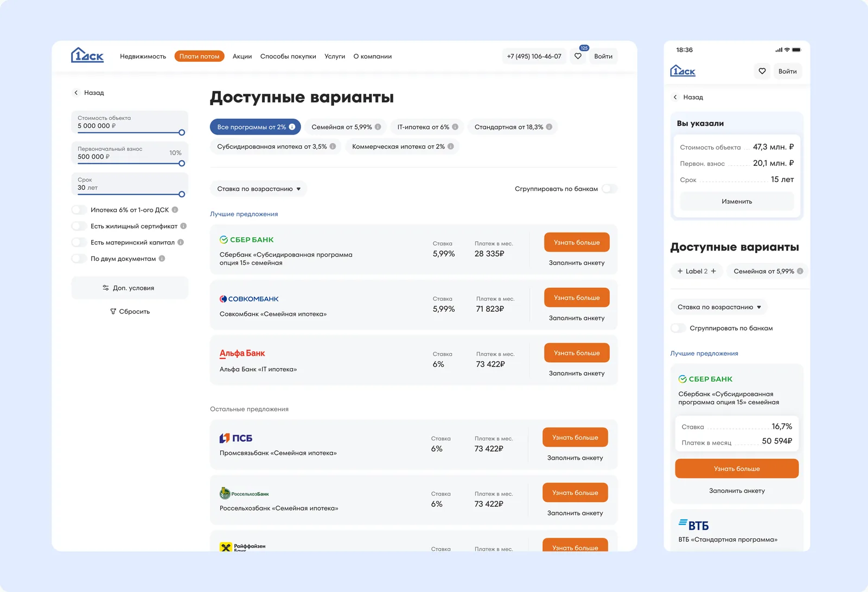Open the Недвижимость menu item
The image size is (868, 592).
(x=143, y=56)
